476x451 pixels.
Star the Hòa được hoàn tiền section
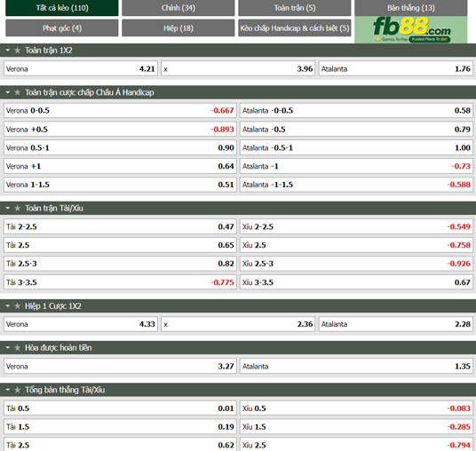coord(18,348)
